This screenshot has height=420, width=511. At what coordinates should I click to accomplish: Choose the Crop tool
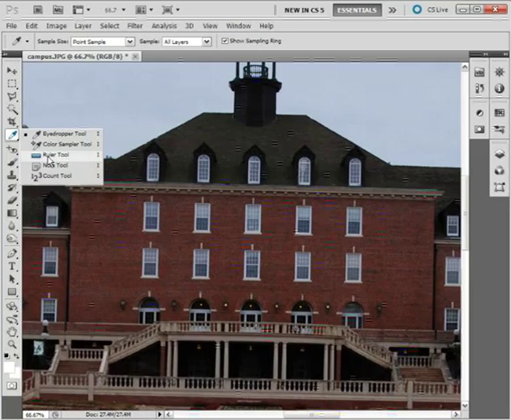12,121
